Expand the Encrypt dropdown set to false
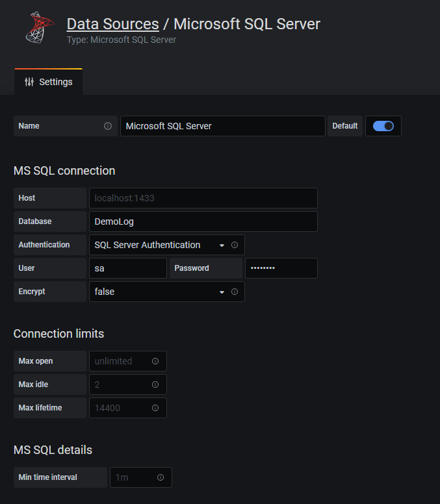This screenshot has width=440, height=504. pyautogui.click(x=159, y=292)
